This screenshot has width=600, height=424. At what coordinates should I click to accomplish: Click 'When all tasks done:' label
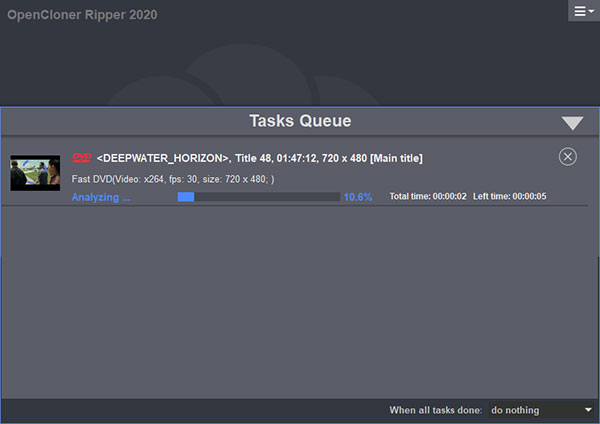(x=435, y=410)
